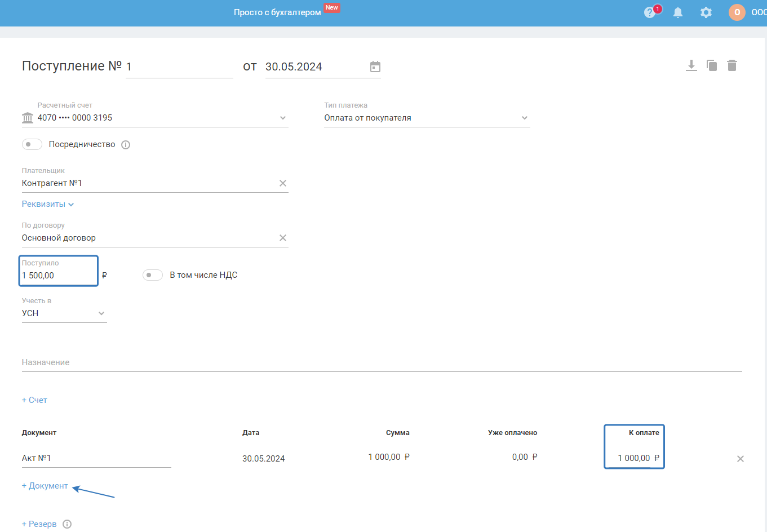This screenshot has width=767, height=532.
Task: Click info icon beside Резерв
Action: click(67, 524)
